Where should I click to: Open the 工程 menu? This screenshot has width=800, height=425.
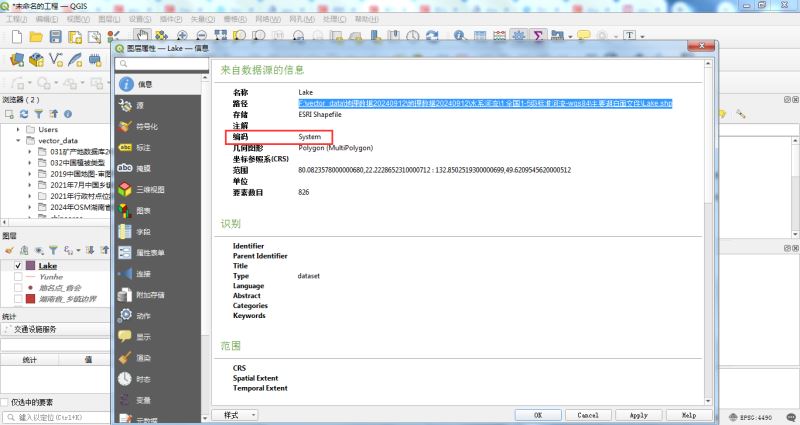[17, 19]
